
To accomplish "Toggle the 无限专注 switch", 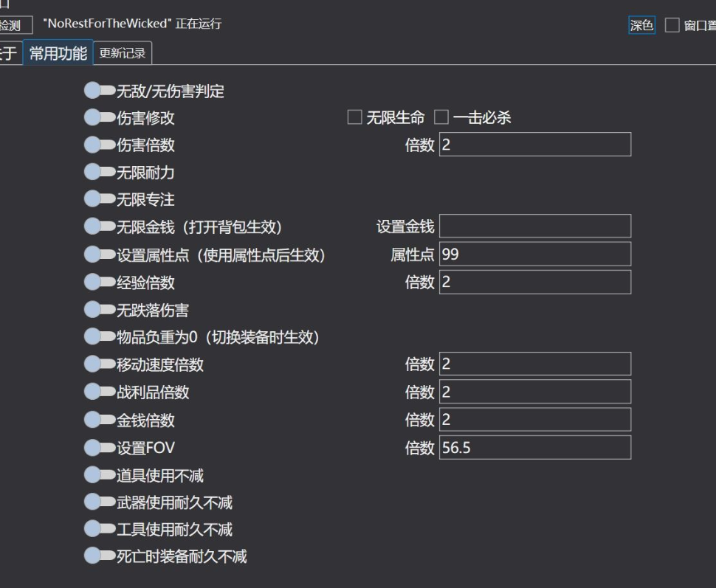I will coord(100,199).
